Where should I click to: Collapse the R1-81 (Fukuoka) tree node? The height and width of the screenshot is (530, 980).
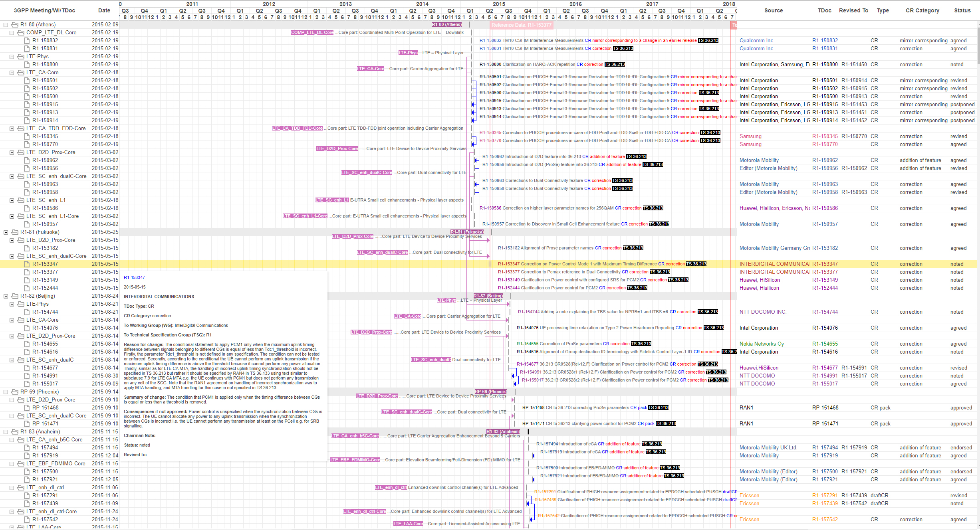click(x=6, y=232)
